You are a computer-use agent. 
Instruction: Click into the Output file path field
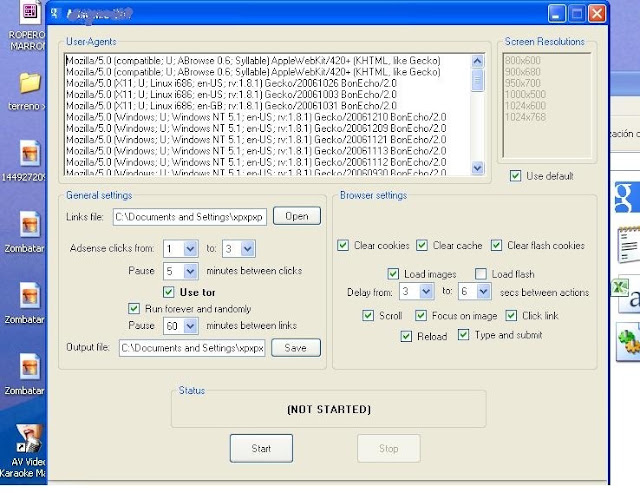pyautogui.click(x=192, y=348)
